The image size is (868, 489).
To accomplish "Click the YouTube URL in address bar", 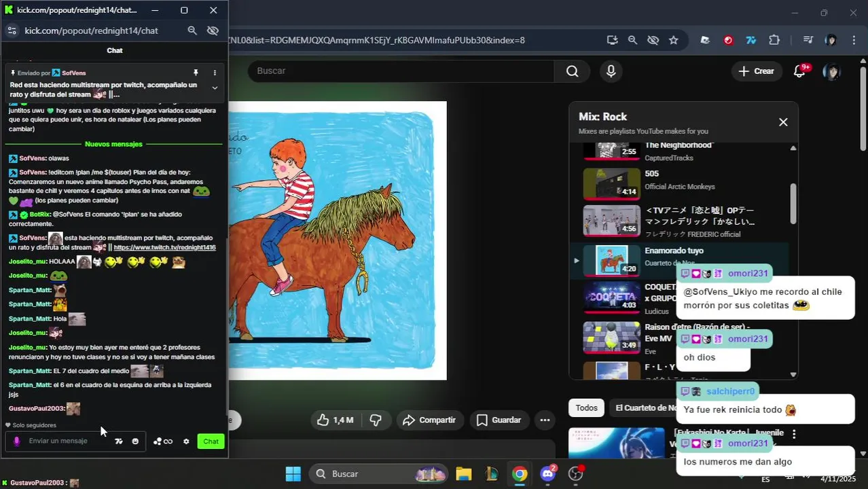I will pos(377,40).
